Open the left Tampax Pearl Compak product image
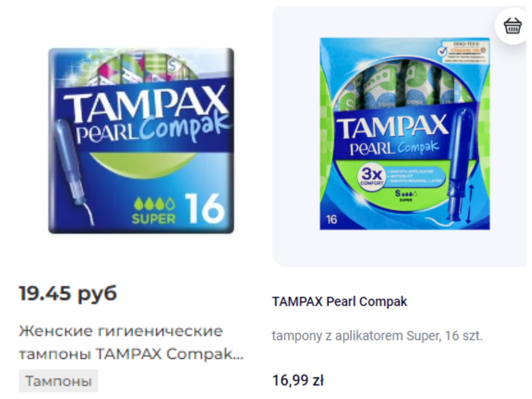The width and height of the screenshot is (532, 399). (x=141, y=140)
